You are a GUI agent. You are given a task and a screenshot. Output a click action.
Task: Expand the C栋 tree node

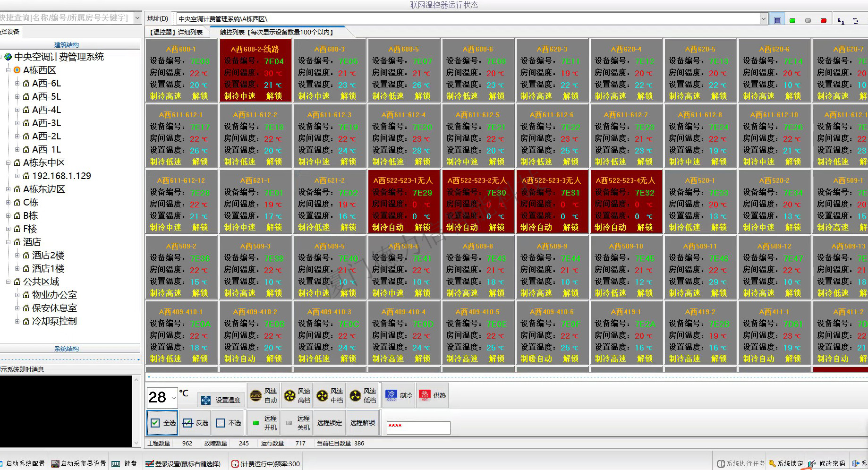[x=8, y=202]
